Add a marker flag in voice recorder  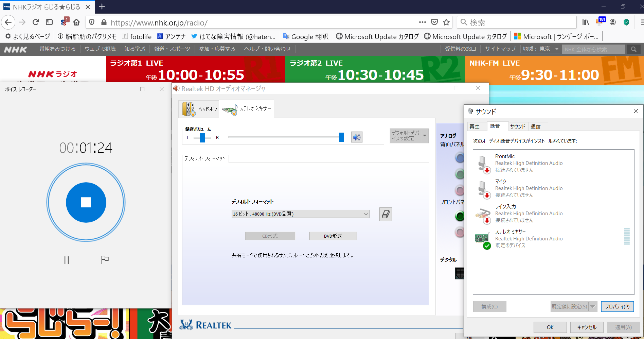(x=105, y=260)
